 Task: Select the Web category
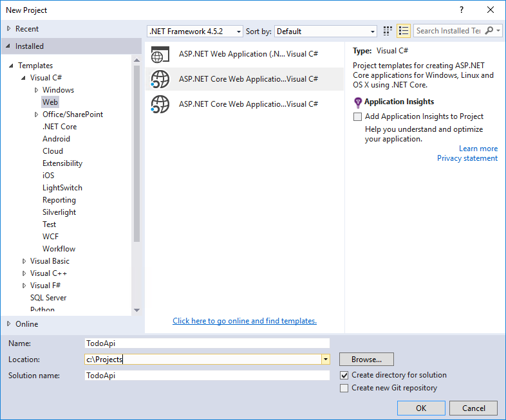(50, 102)
